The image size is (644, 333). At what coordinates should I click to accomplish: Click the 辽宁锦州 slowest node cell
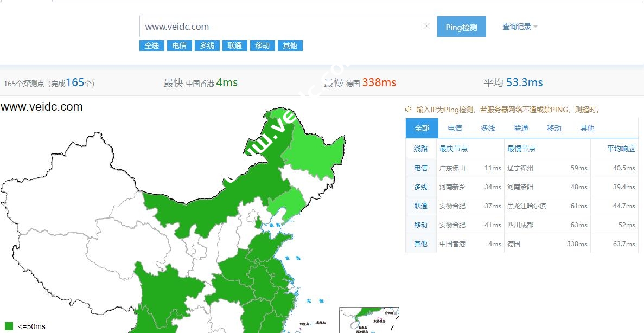[x=520, y=168]
